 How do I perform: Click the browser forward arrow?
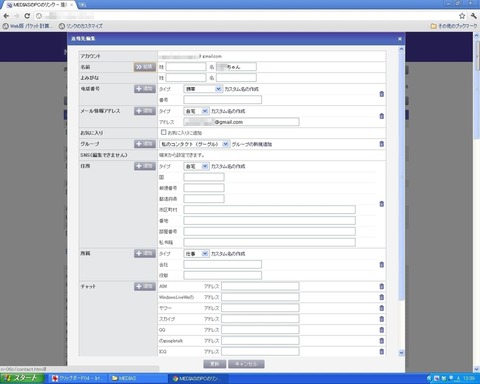click(x=17, y=16)
